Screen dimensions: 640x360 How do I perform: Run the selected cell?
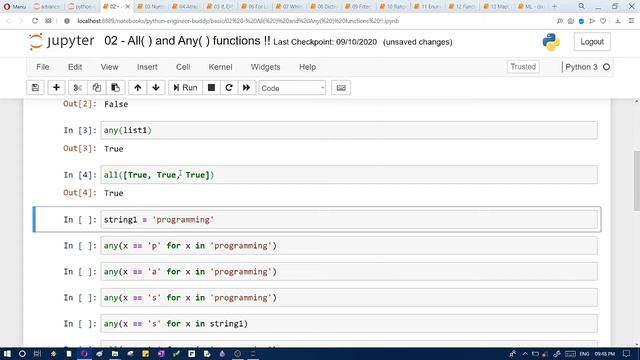[185, 88]
